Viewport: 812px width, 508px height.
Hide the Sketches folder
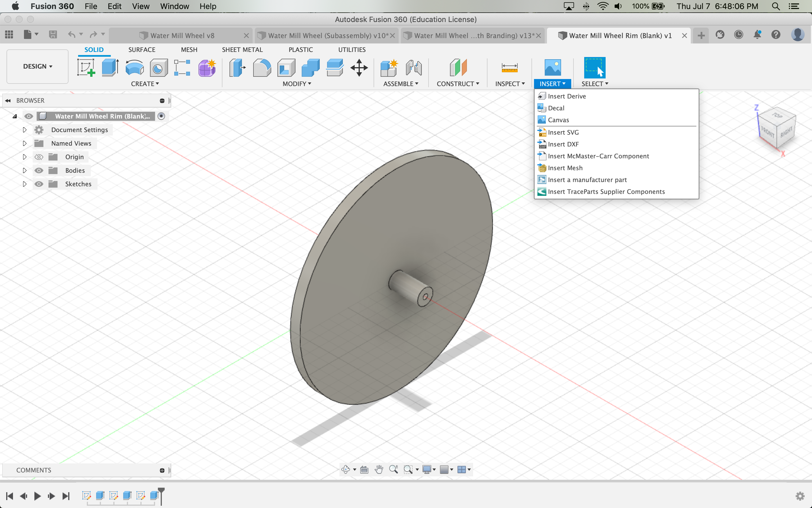[39, 184]
